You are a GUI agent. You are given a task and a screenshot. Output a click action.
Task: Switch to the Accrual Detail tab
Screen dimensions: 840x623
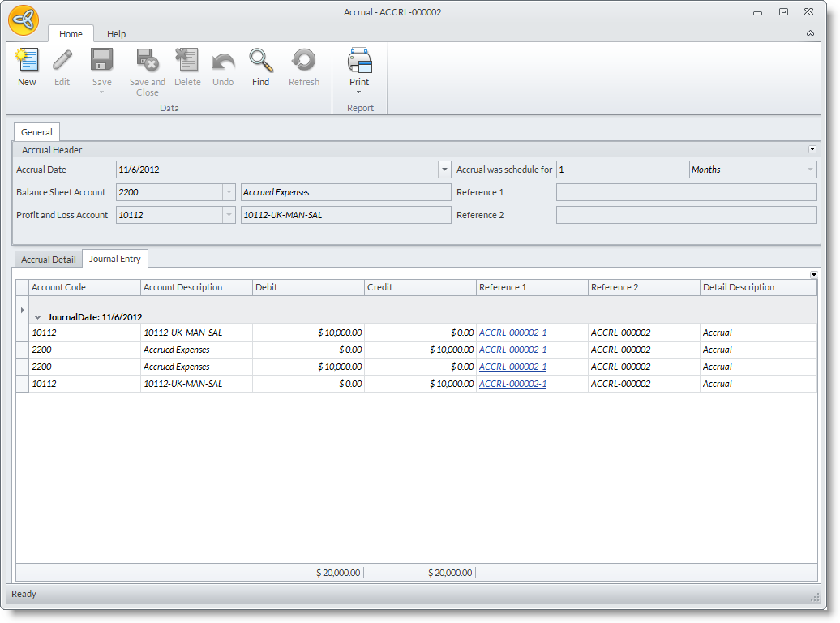(x=48, y=260)
